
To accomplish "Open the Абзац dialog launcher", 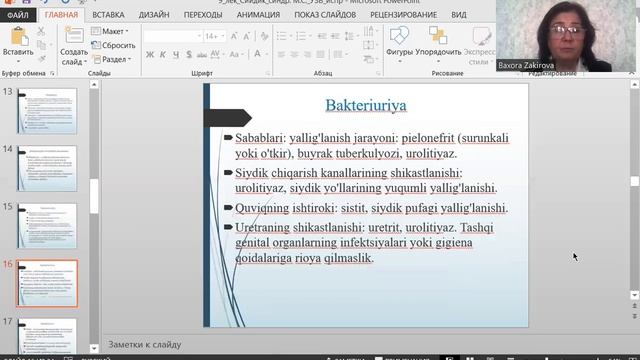I will click(x=378, y=73).
